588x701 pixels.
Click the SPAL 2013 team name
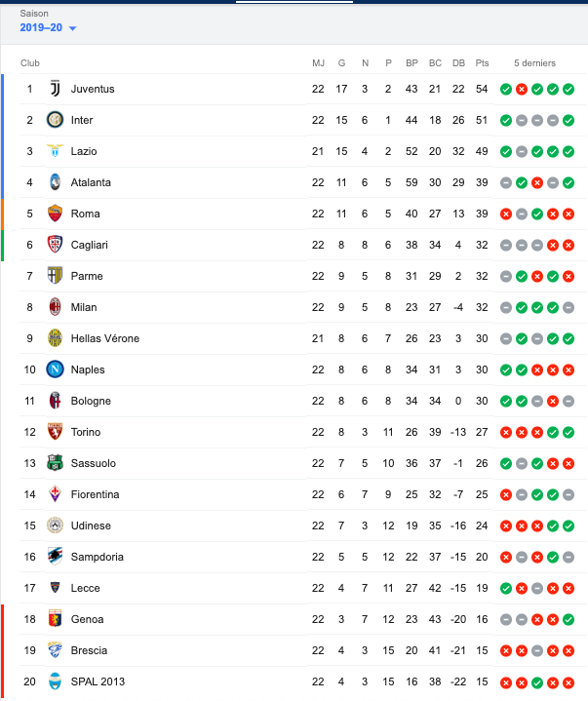[x=98, y=682]
